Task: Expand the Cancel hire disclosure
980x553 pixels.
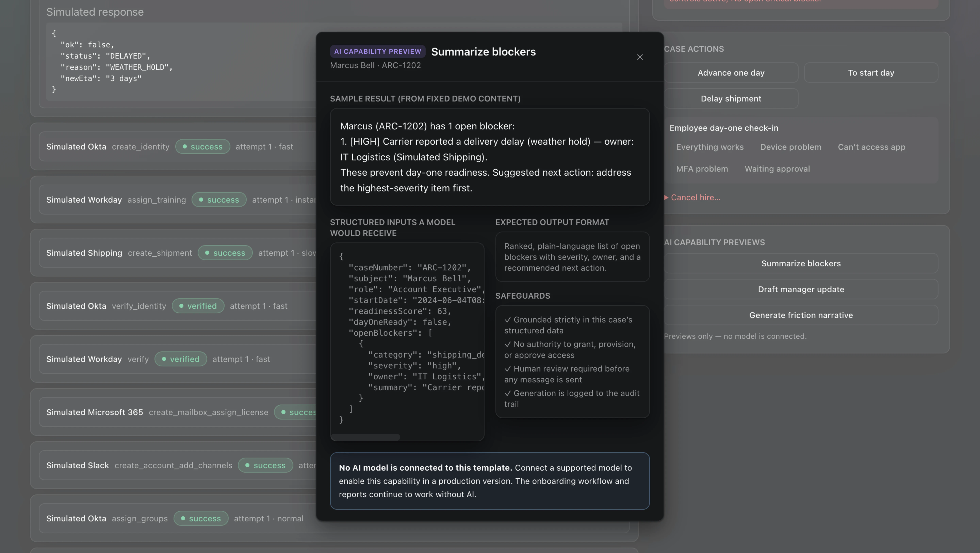Action: [x=692, y=197]
